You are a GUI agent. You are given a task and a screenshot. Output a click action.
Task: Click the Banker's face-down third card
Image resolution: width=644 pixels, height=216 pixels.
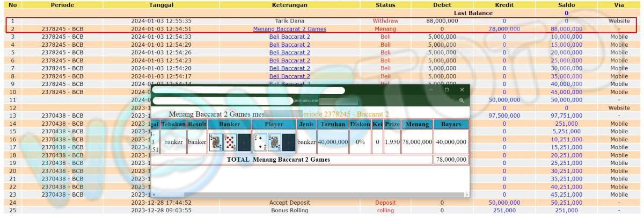[x=244, y=142]
